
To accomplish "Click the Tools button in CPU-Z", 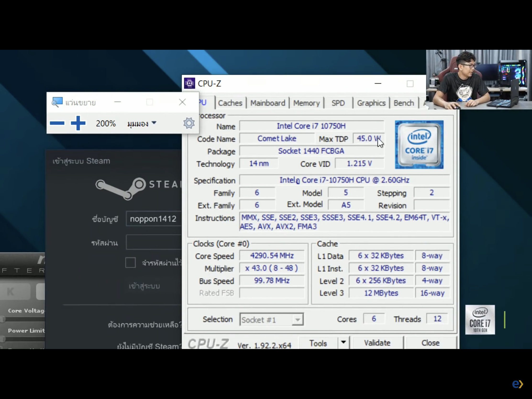I will (x=318, y=343).
